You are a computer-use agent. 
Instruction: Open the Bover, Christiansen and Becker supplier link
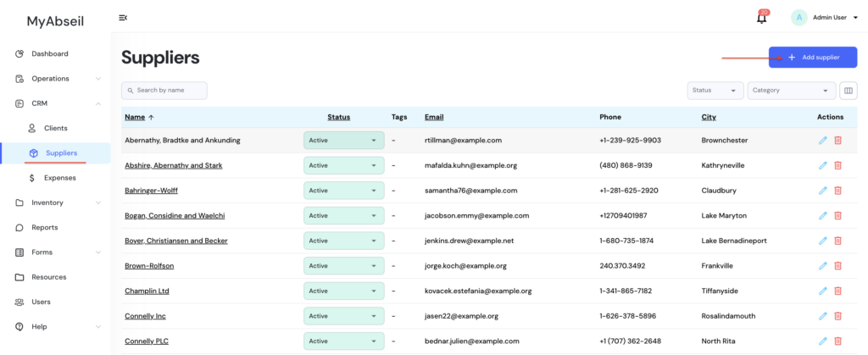pos(176,241)
